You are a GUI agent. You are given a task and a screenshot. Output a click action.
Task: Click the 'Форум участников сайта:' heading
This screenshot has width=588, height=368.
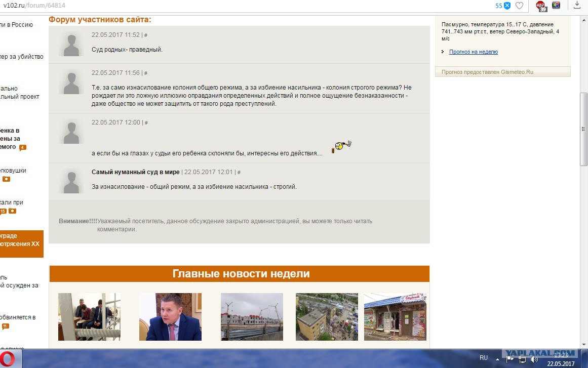click(100, 19)
